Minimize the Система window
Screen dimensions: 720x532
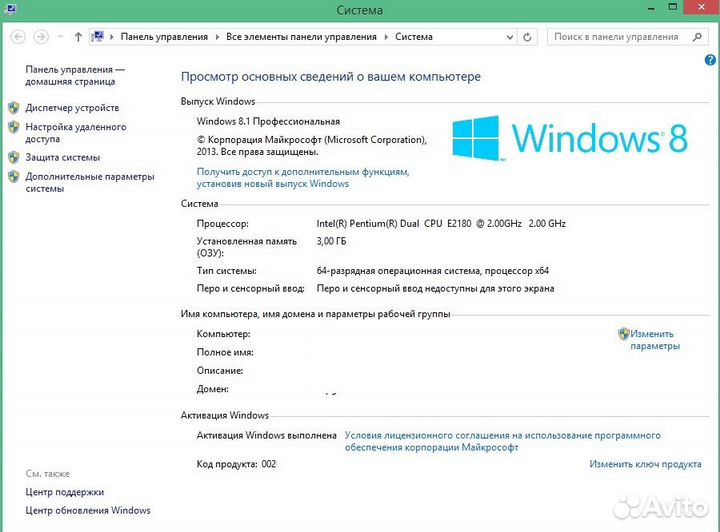click(x=651, y=8)
